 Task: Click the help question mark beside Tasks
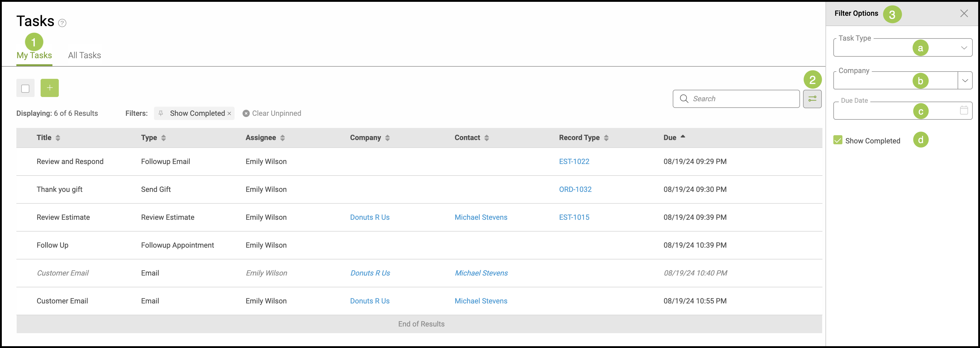coord(62,23)
